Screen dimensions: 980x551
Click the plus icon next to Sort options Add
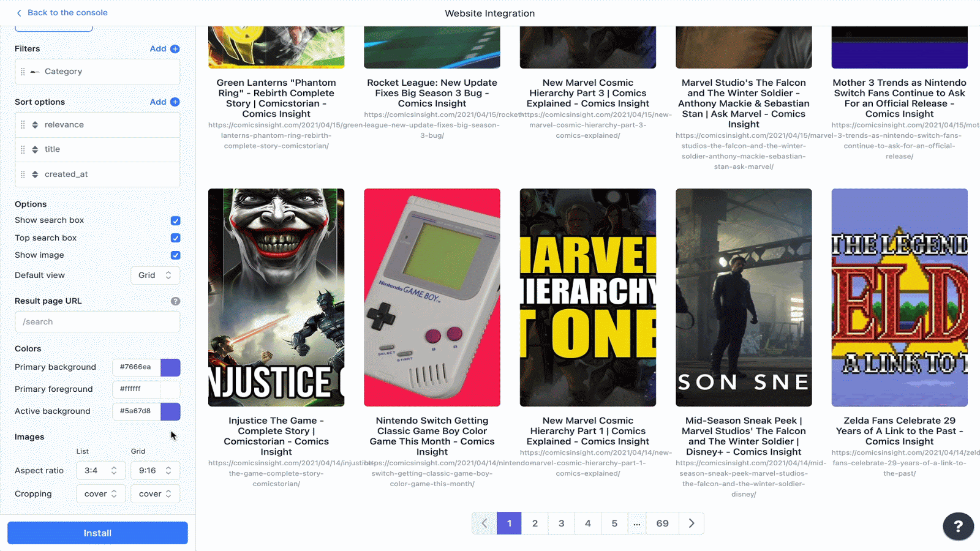pyautogui.click(x=175, y=102)
